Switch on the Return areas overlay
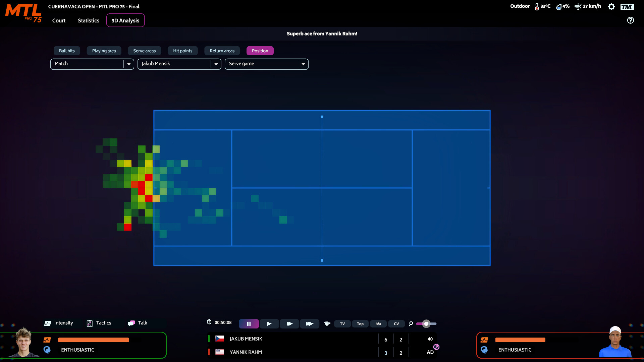This screenshot has width=644, height=362. click(x=222, y=51)
